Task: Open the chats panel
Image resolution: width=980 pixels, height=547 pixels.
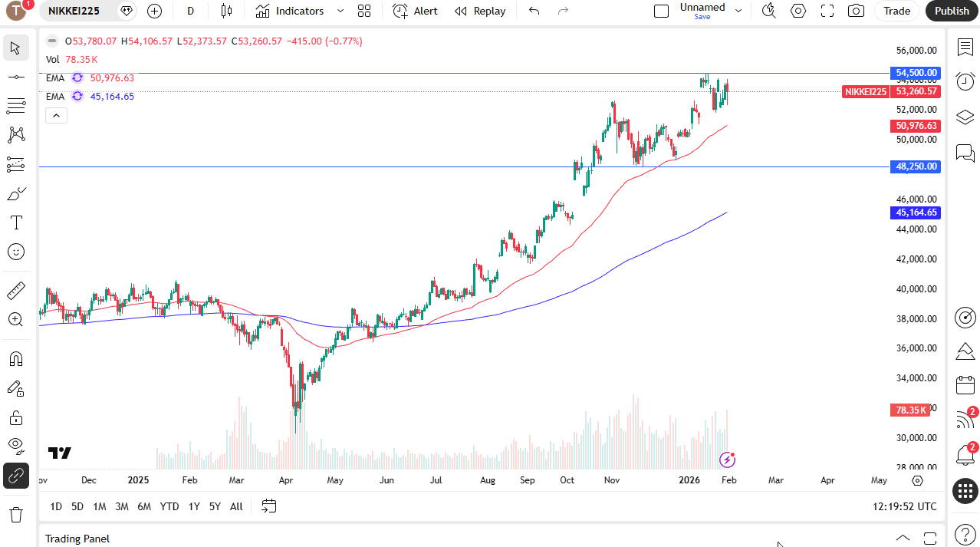Action: tap(965, 152)
